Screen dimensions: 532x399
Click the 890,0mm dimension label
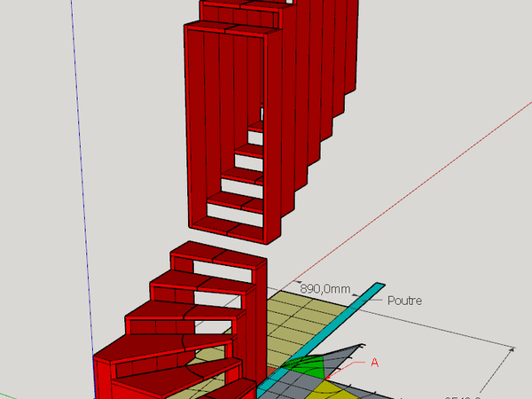[x=325, y=288]
